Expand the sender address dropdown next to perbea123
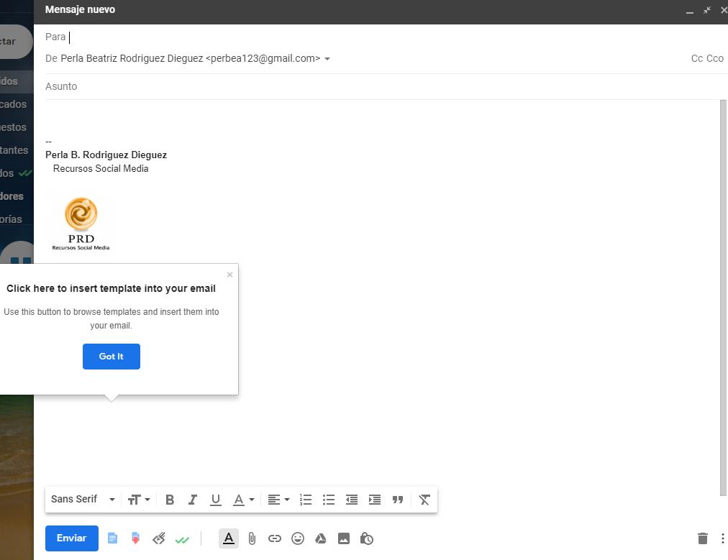Screen dimensions: 728x560 pyautogui.click(x=327, y=58)
